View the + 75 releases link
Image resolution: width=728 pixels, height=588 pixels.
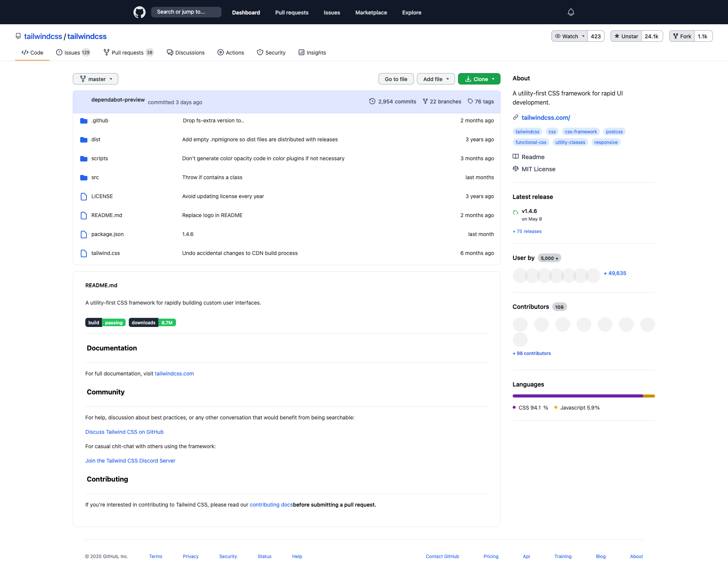(x=527, y=231)
